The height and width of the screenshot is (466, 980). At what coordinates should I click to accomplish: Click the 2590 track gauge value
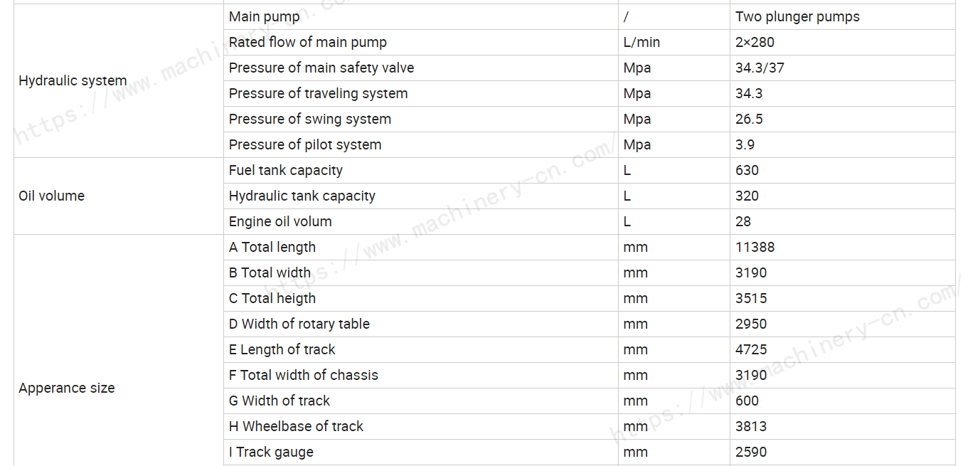pyautogui.click(x=751, y=452)
